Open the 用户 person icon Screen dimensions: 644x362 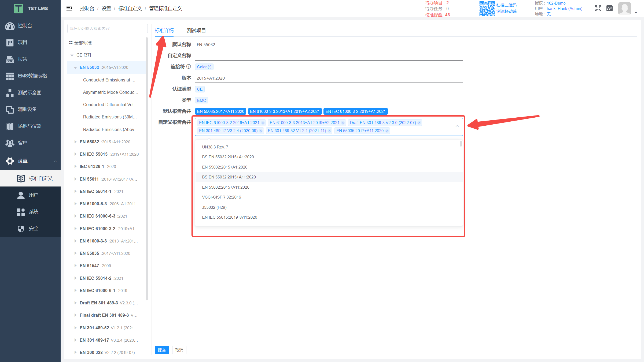click(x=21, y=195)
